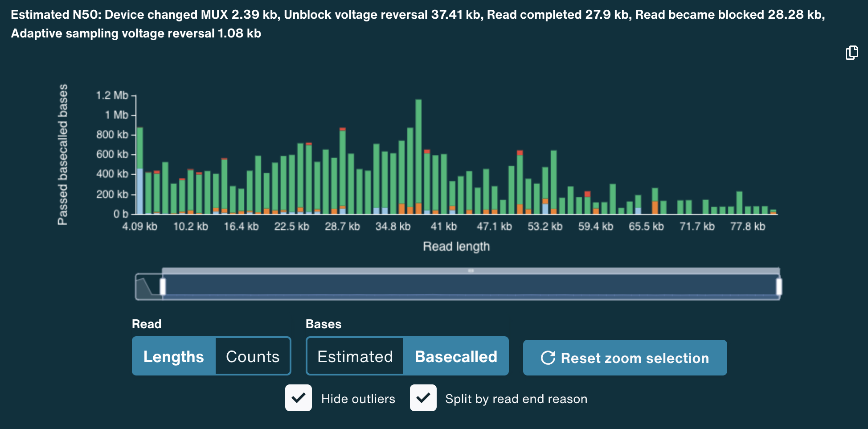The height and width of the screenshot is (429, 868).
Task: Click the 28.7 kb x-axis label
Action: coord(342,227)
